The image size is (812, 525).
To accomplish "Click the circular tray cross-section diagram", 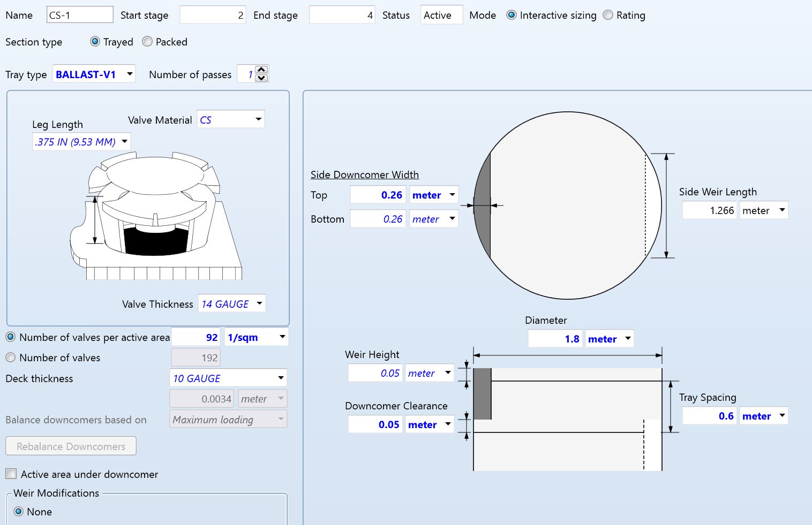I will 568,205.
